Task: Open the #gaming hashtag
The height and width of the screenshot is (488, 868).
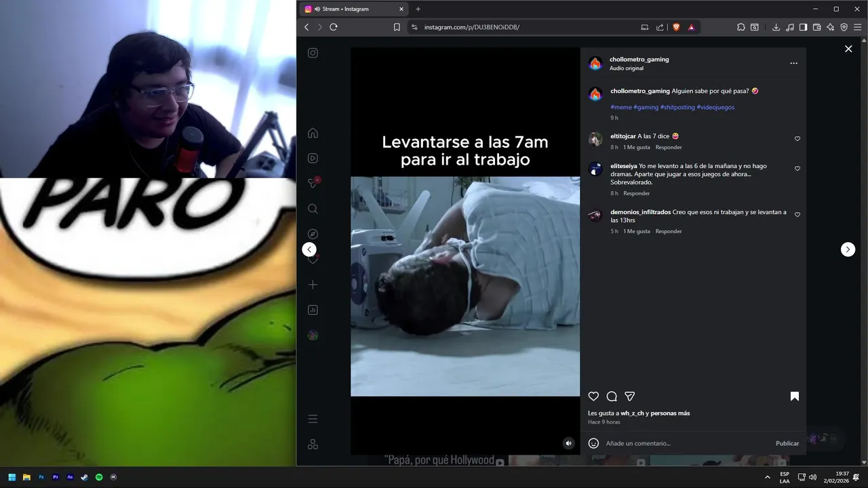Action: coord(646,107)
